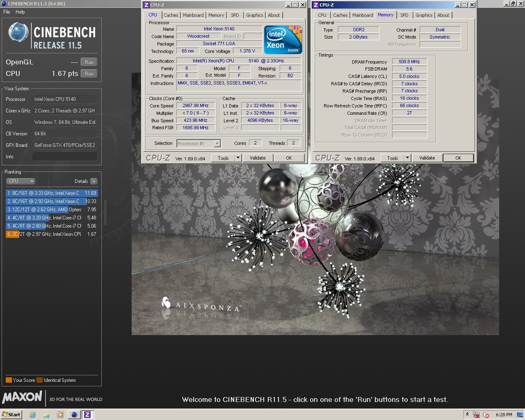Switch to Mainboard tab in right CPU-Z

[363, 15]
